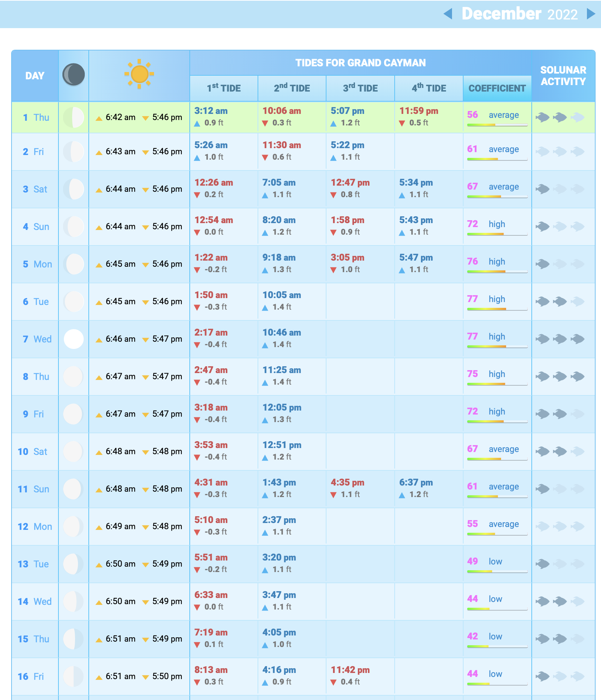The width and height of the screenshot is (601, 700).
Task: Click the moon phase header icon
Action: coord(74,75)
